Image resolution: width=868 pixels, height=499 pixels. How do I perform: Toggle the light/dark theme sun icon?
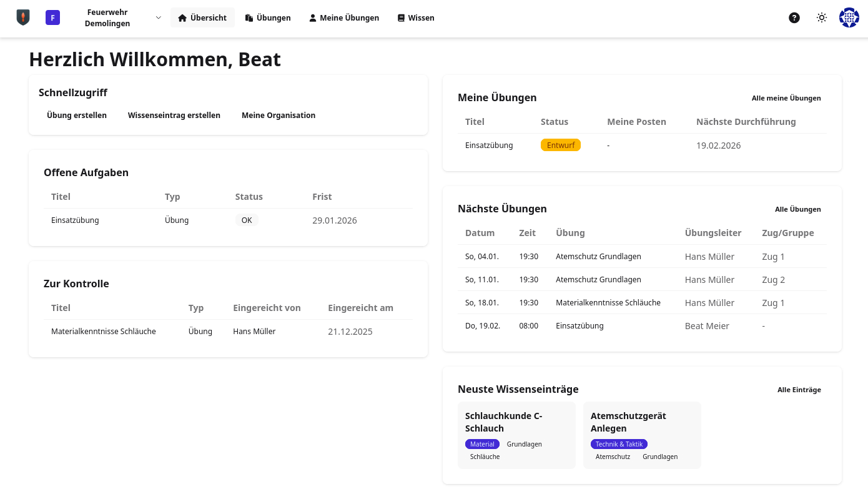pos(821,17)
